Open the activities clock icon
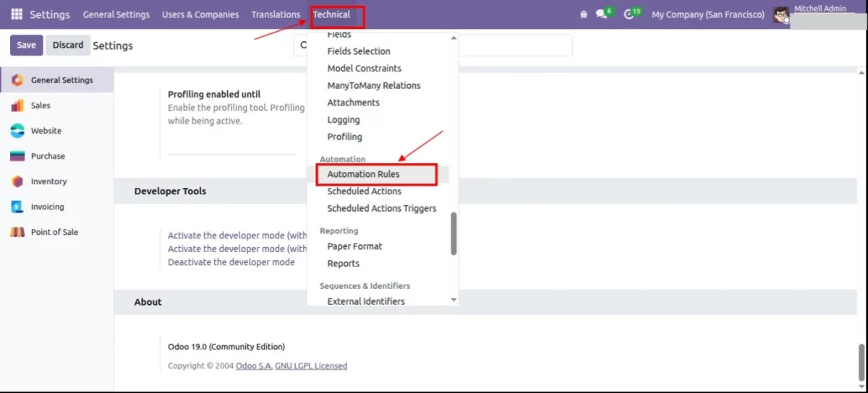 [x=629, y=14]
